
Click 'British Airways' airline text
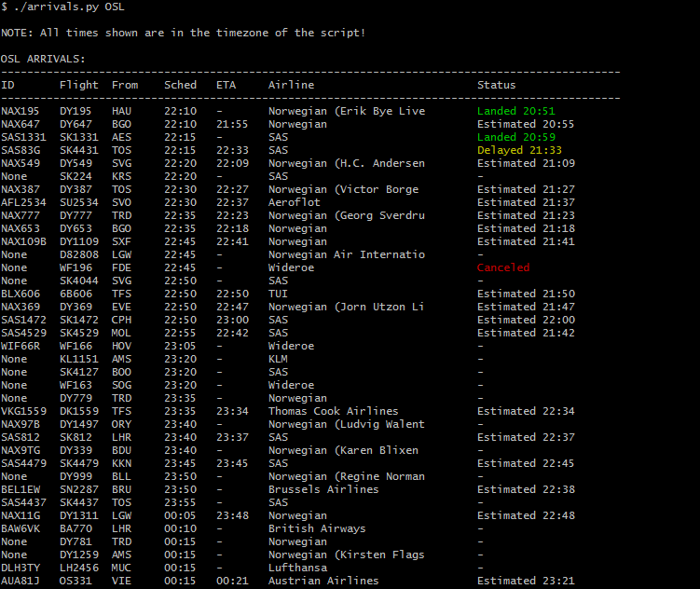point(317,528)
